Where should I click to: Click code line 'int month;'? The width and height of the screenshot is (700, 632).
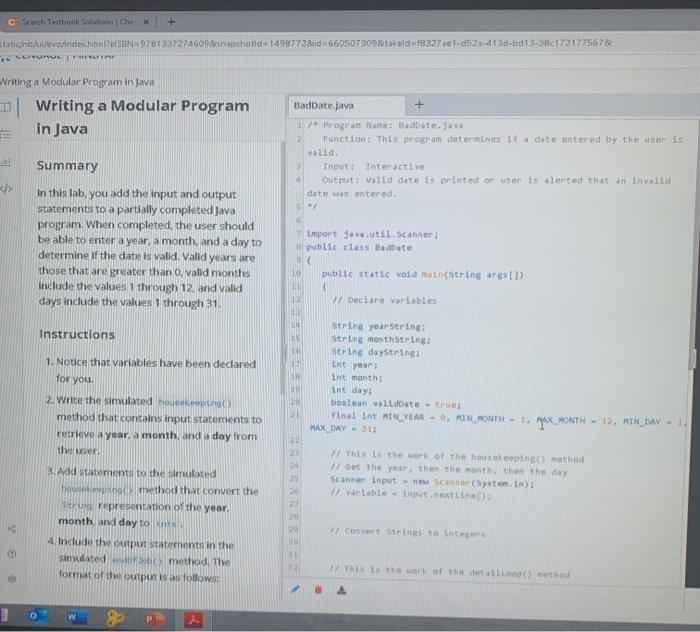(x=356, y=378)
